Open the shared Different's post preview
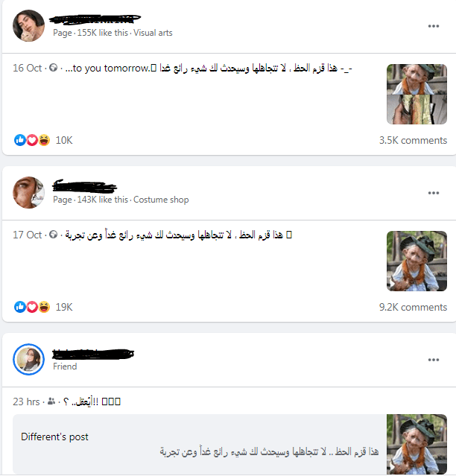Screen dimensions: 456x476 [229, 444]
